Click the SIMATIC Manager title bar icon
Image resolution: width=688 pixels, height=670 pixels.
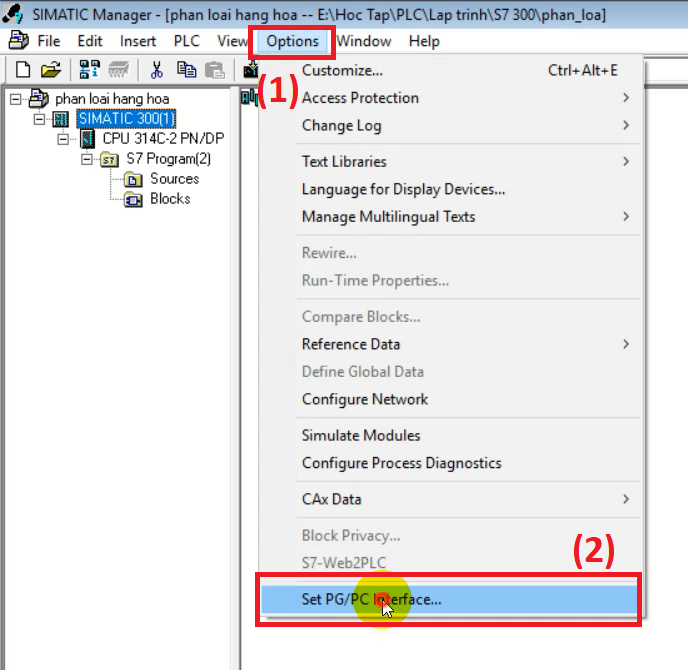pyautogui.click(x=12, y=14)
